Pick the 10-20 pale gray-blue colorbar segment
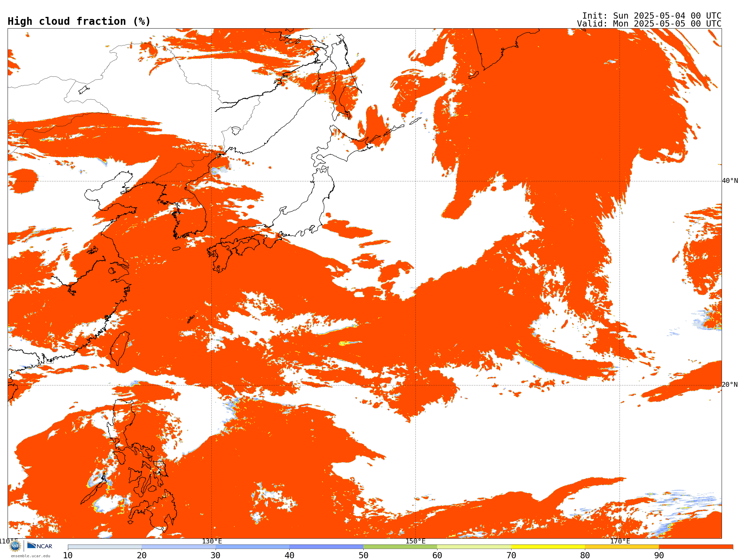 pos(105,547)
